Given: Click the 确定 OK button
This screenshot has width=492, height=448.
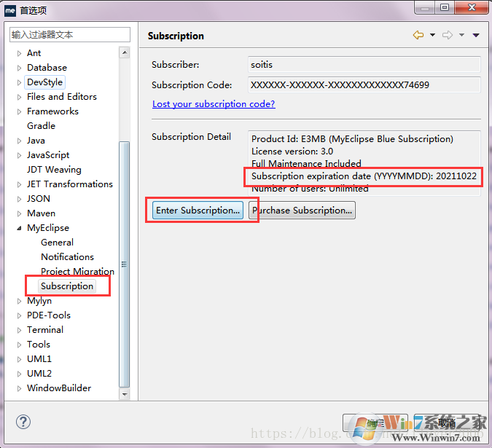Looking at the screenshot, I should point(375,423).
